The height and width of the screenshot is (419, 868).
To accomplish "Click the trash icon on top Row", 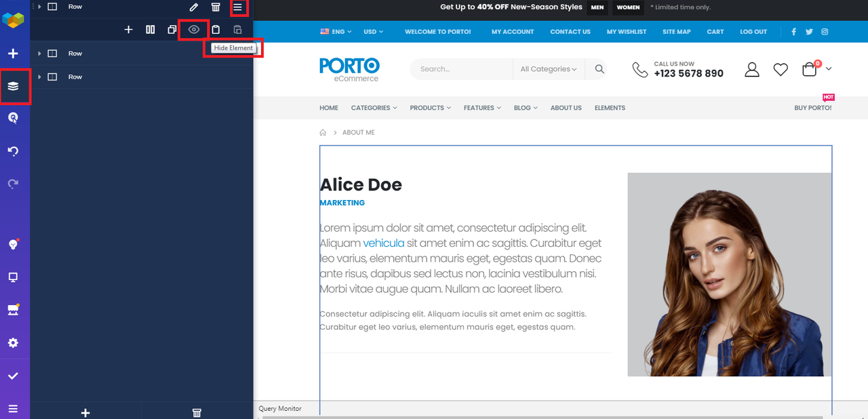I will (x=216, y=7).
